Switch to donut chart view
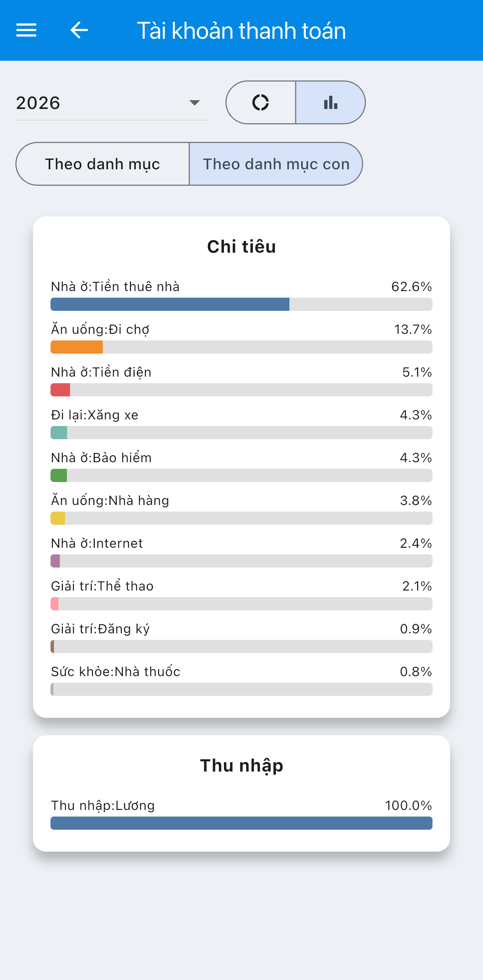 (261, 102)
